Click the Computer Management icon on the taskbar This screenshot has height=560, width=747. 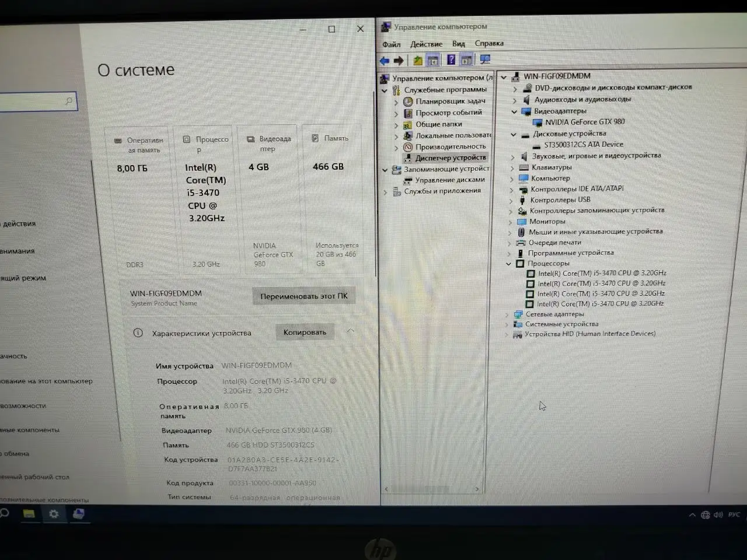[78, 513]
